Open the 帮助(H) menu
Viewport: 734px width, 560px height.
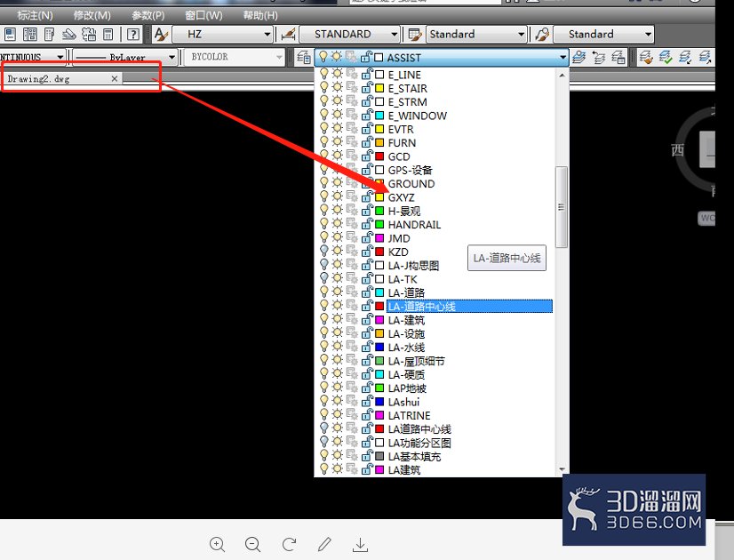[260, 15]
